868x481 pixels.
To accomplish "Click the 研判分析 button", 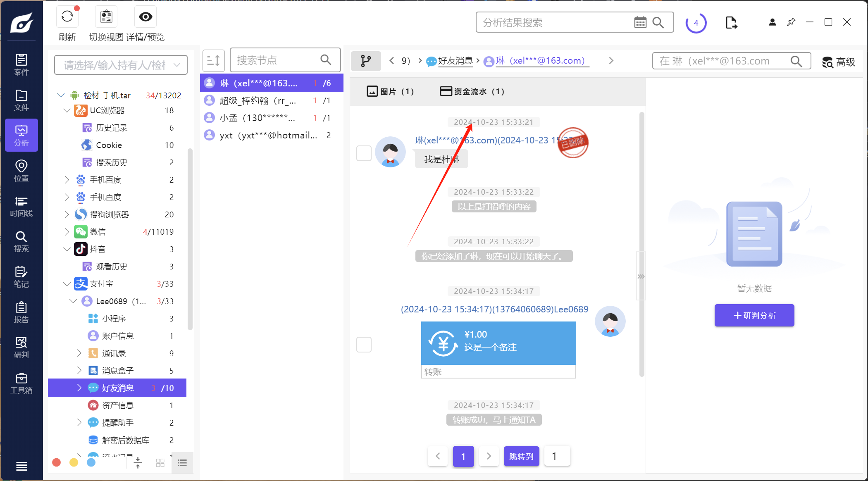I will coord(754,316).
